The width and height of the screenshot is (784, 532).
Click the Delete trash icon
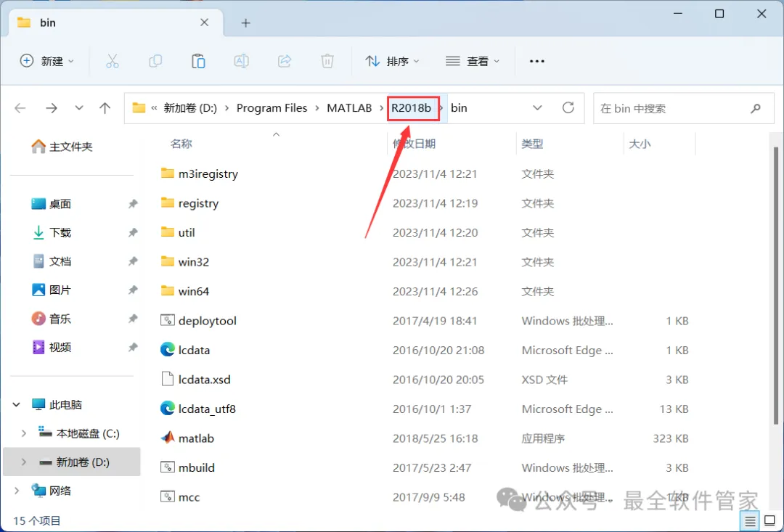pyautogui.click(x=327, y=61)
